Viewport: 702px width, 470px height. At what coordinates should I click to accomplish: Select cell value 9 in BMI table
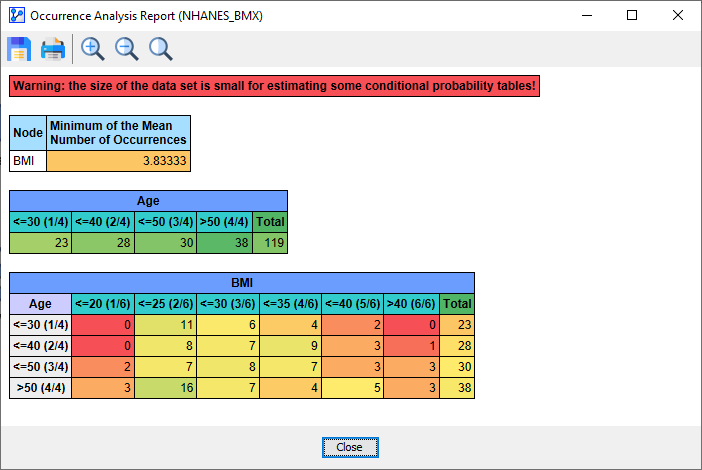(x=290, y=346)
